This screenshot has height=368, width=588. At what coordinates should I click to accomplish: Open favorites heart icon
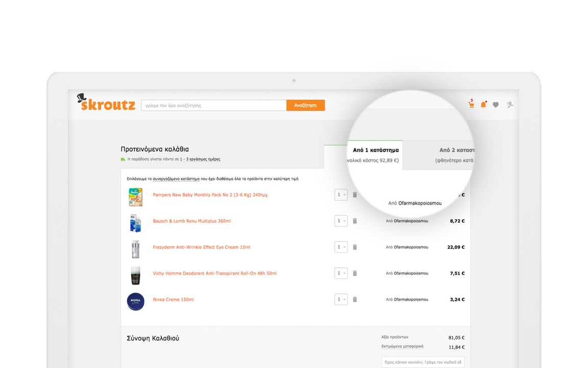tap(496, 105)
